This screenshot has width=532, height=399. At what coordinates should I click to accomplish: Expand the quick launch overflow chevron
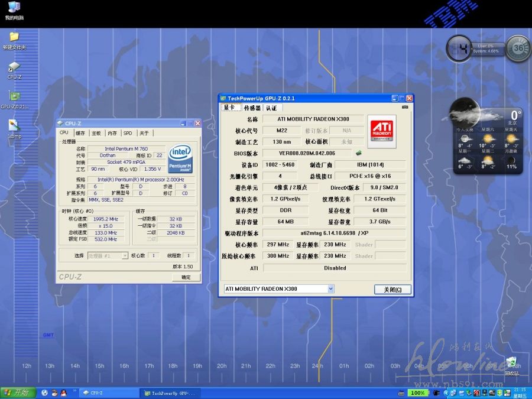(74, 391)
